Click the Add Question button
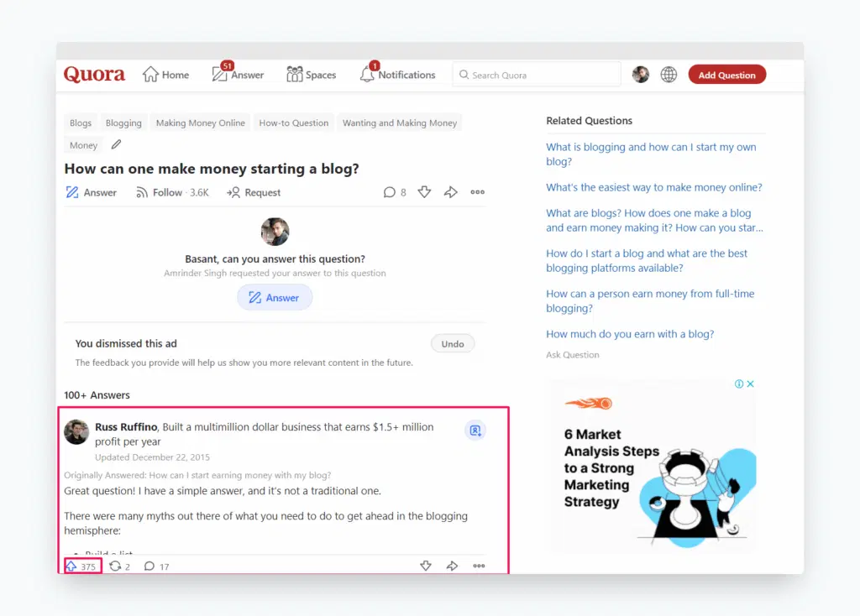Image resolution: width=860 pixels, height=616 pixels. point(726,75)
